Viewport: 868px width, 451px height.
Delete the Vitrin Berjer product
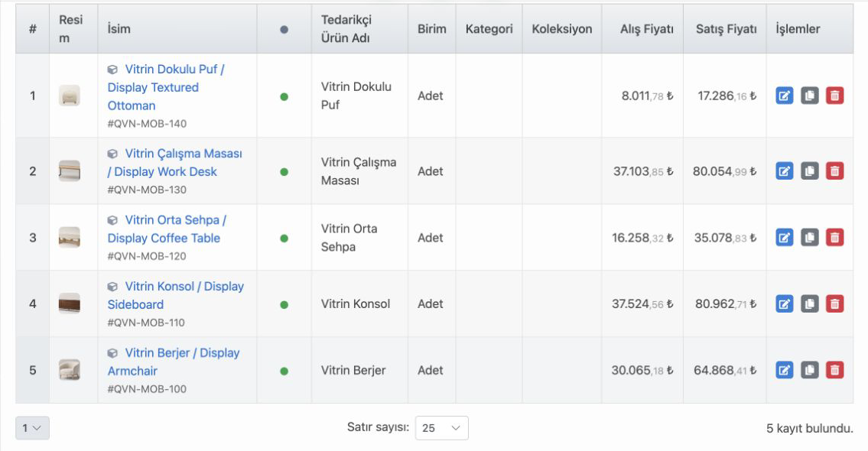pos(835,370)
